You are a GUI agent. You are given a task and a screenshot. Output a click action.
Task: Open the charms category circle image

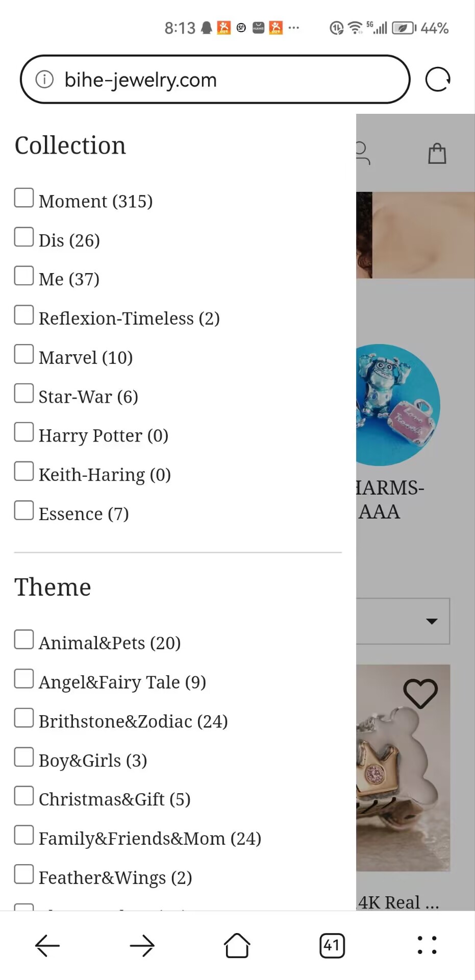coord(398,405)
